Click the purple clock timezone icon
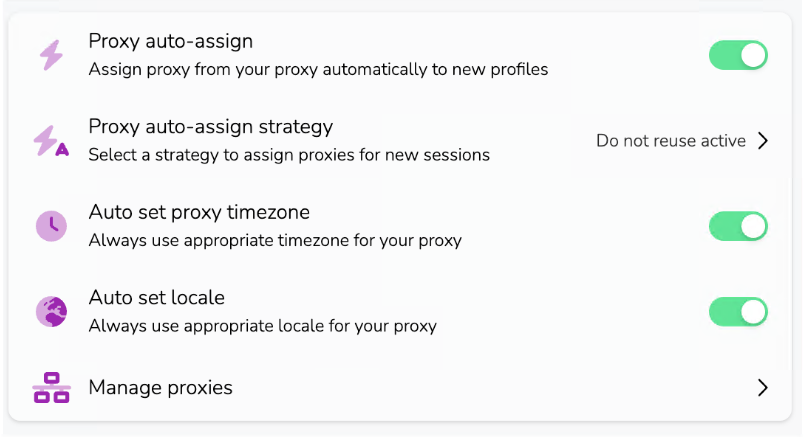This screenshot has height=437, width=805. (51, 226)
